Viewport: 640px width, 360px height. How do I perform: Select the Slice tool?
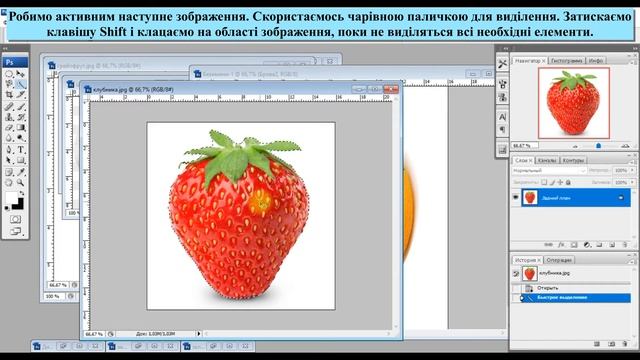(21, 95)
